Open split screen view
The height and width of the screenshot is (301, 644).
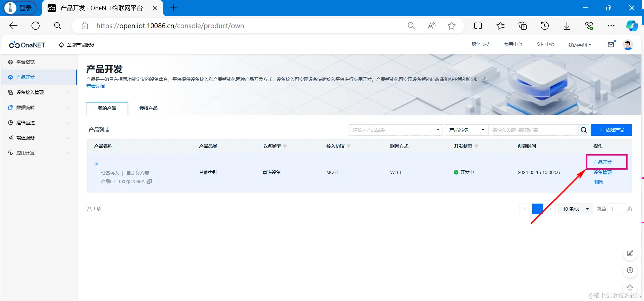coord(478,26)
